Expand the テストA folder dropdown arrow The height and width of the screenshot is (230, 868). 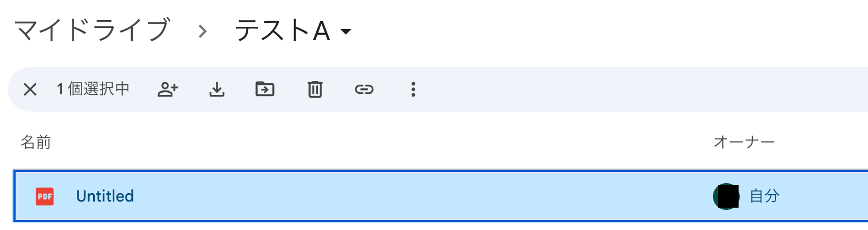click(346, 32)
